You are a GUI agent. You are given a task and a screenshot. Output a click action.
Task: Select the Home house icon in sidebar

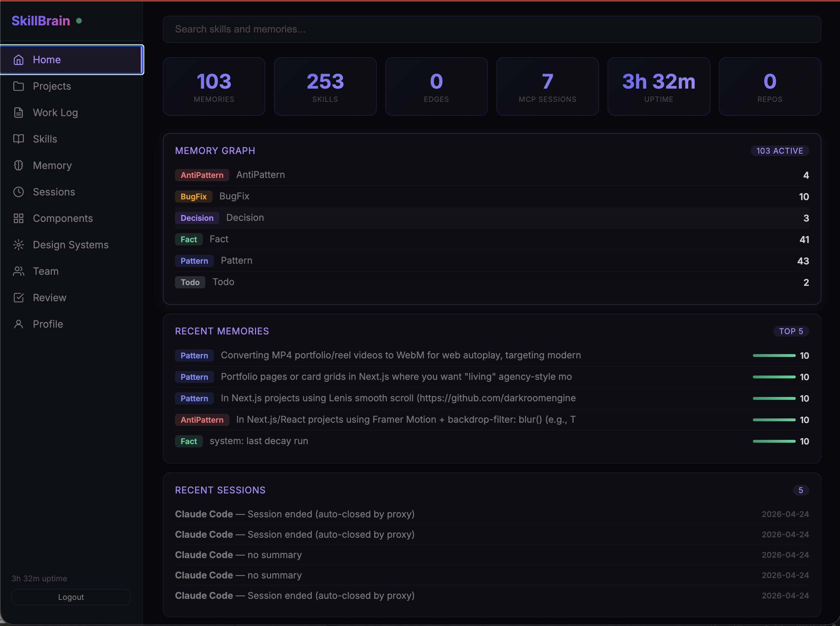(x=19, y=60)
